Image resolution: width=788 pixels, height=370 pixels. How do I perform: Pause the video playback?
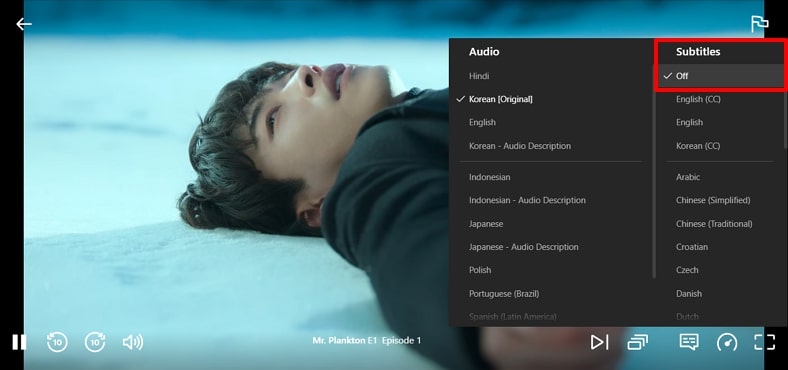pos(19,342)
